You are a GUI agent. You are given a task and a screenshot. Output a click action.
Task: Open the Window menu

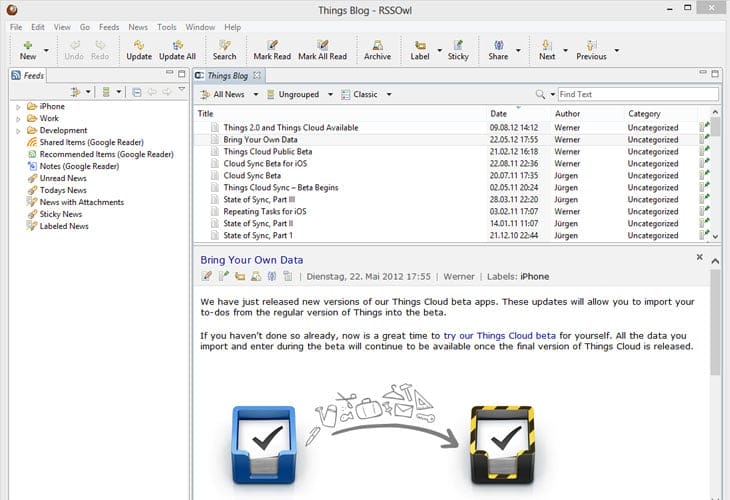coord(200,27)
